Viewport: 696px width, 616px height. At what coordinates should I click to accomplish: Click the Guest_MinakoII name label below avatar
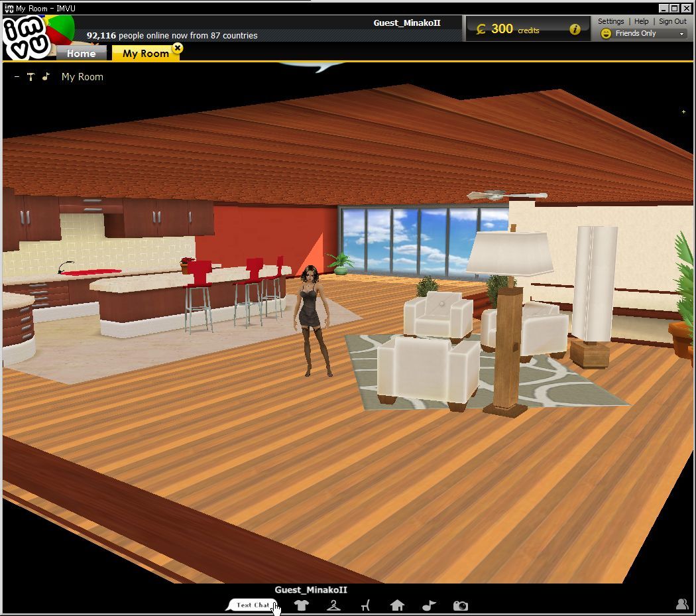point(311,589)
